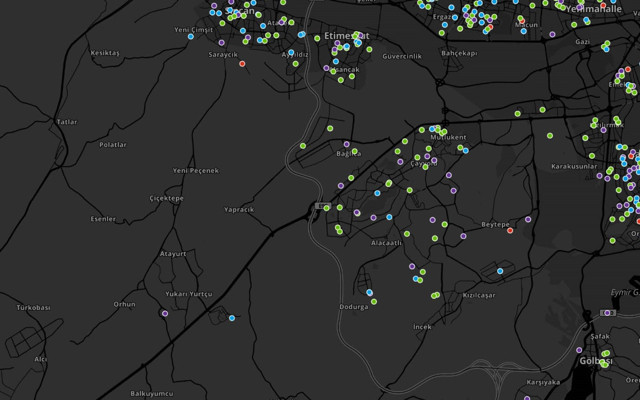The height and width of the screenshot is (400, 640).
Task: Click the Karşıyaka label near Gölbaşı
Action: pos(543,382)
